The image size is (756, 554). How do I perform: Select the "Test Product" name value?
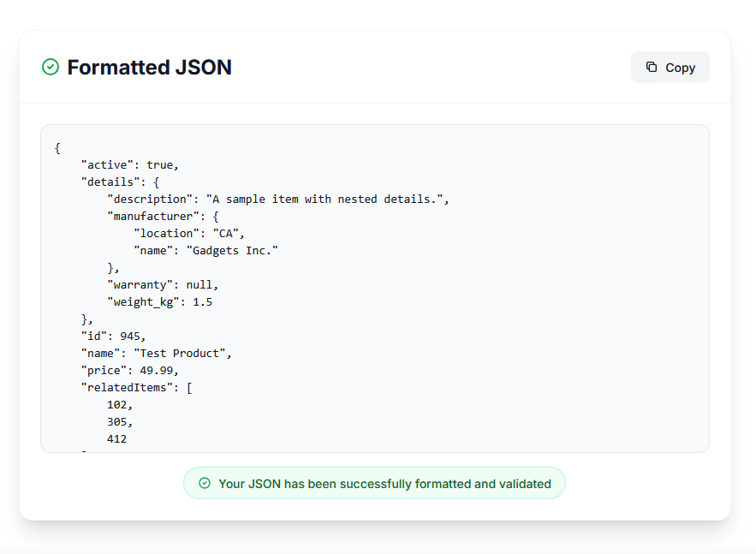pyautogui.click(x=185, y=353)
